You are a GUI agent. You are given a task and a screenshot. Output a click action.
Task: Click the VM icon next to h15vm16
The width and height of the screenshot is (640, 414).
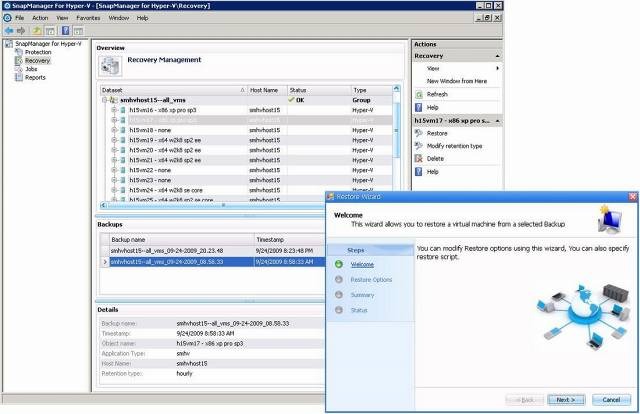pos(123,110)
